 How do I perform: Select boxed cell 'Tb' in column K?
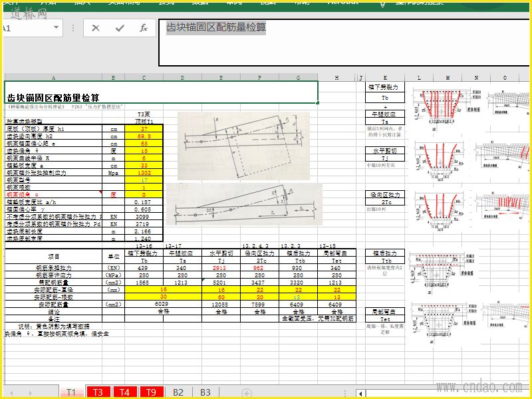point(385,98)
